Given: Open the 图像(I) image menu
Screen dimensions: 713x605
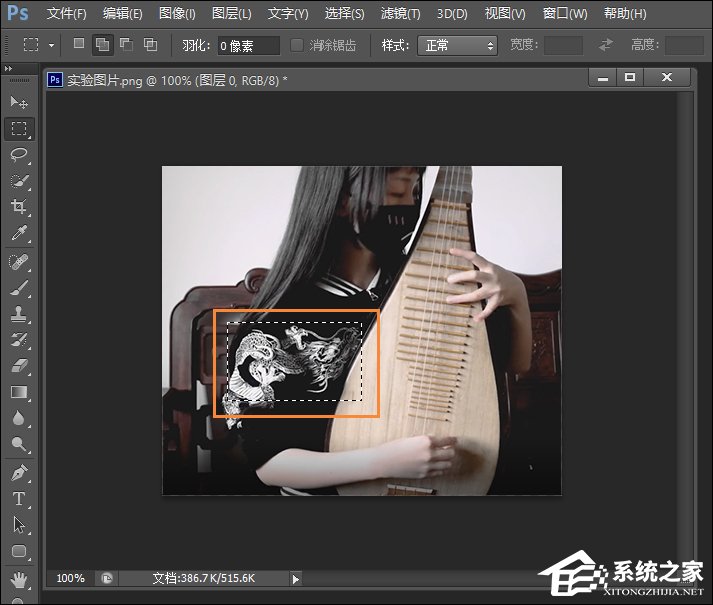Looking at the screenshot, I should click(177, 14).
